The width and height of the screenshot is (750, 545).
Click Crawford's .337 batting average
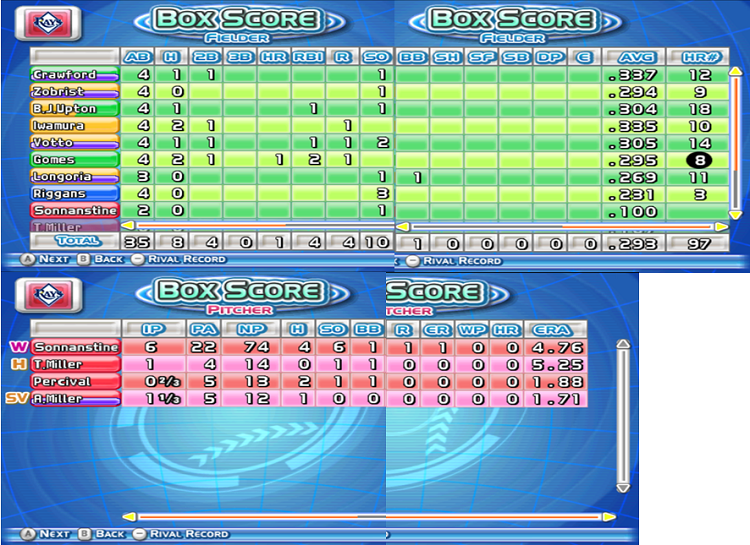[x=633, y=75]
